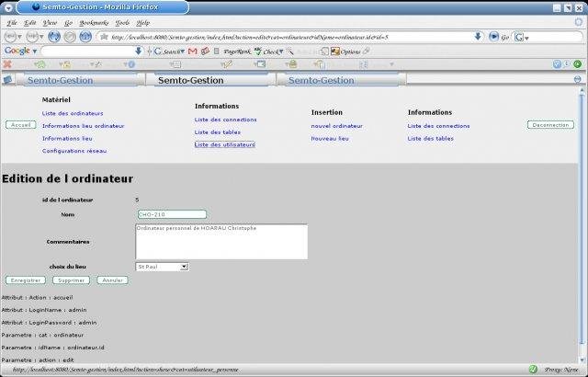
Task: Click the Nom text field
Action: click(x=172, y=214)
